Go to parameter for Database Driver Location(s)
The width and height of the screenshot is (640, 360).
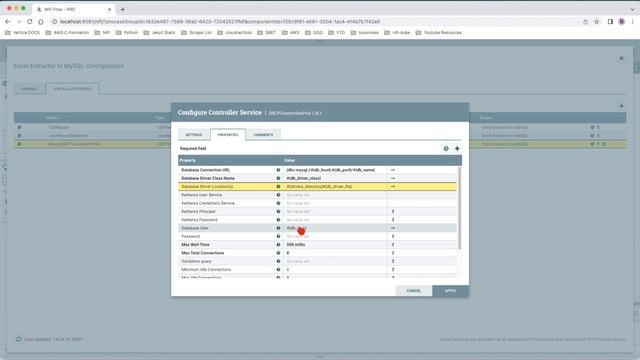[x=393, y=187]
